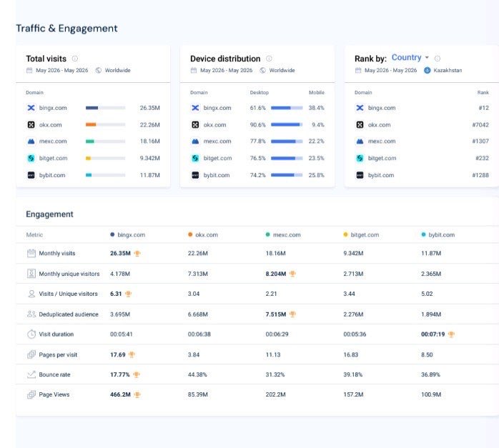The width and height of the screenshot is (499, 448).
Task: Click okx.com logo in Rank by card
Action: (x=360, y=124)
